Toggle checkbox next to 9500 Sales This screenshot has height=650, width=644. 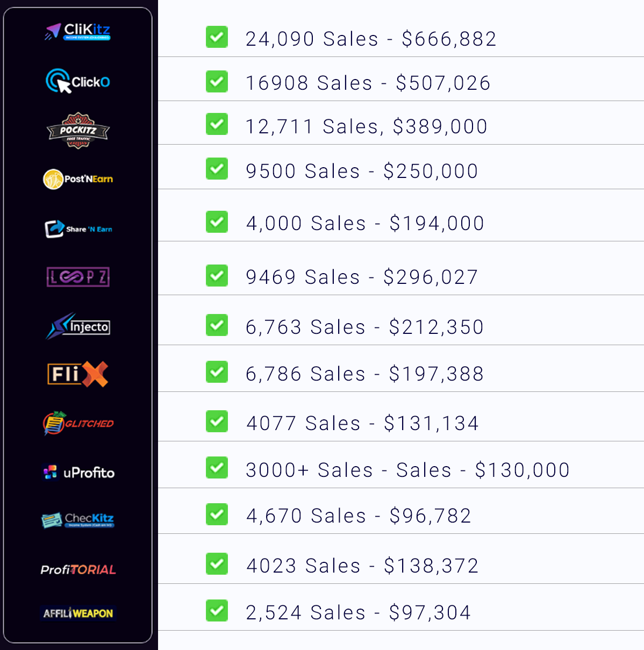click(217, 168)
